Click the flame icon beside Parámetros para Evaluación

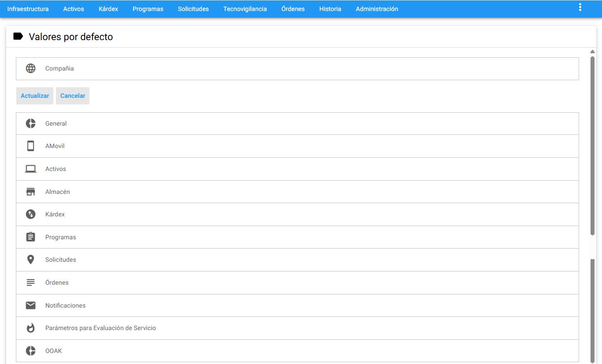(30, 328)
